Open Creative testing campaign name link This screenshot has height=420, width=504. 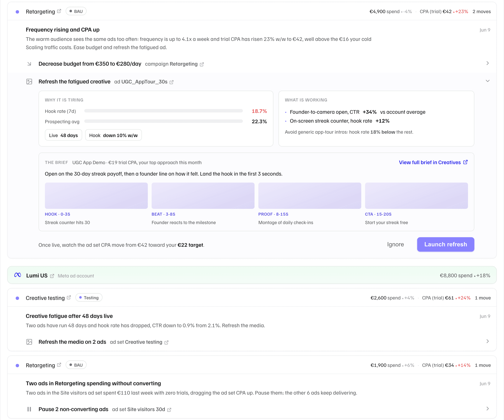pyautogui.click(x=45, y=298)
